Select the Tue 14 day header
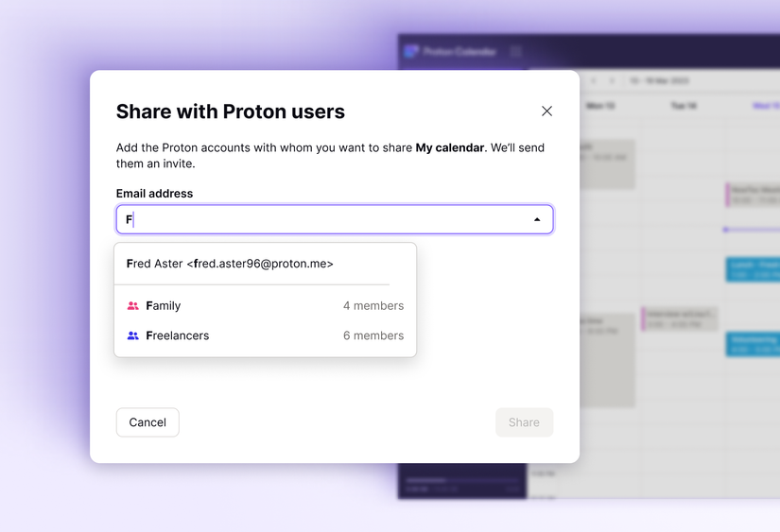 [x=683, y=107]
